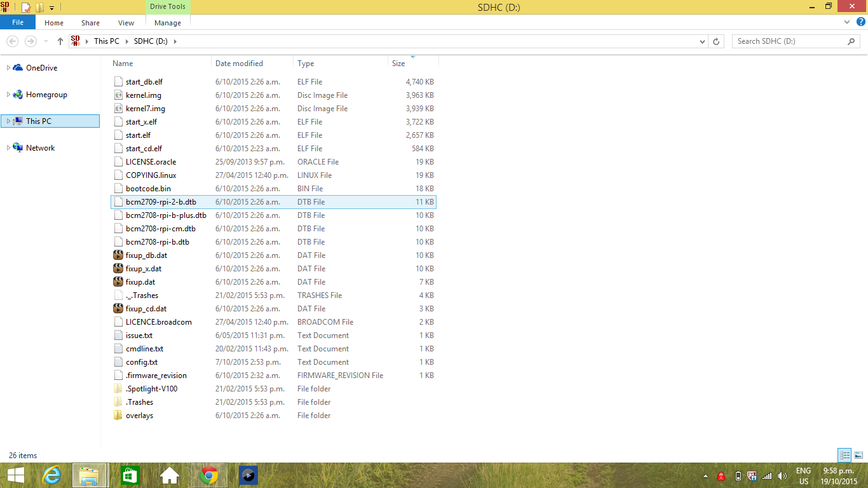The height and width of the screenshot is (488, 868).
Task: Launch Internet Explorer from the taskbar
Action: [52, 475]
